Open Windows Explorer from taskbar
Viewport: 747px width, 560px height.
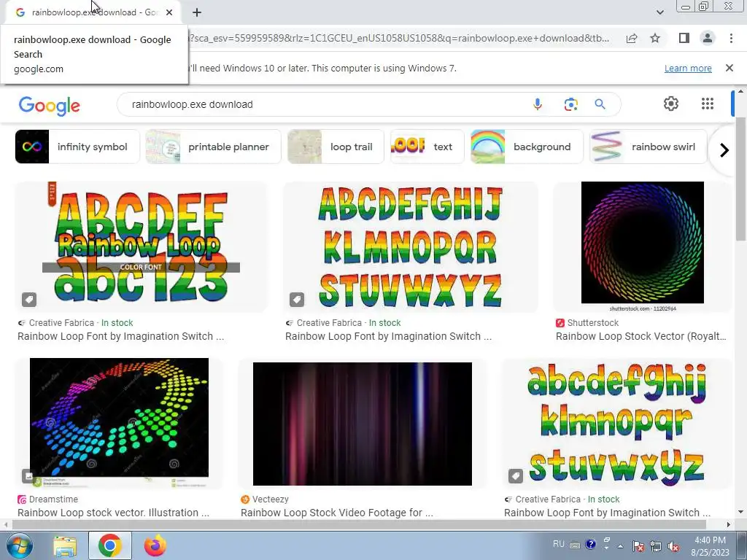pyautogui.click(x=65, y=546)
